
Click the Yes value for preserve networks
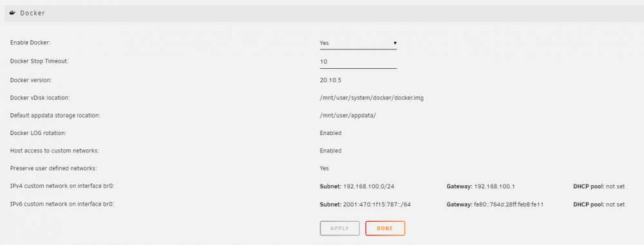pyautogui.click(x=325, y=168)
